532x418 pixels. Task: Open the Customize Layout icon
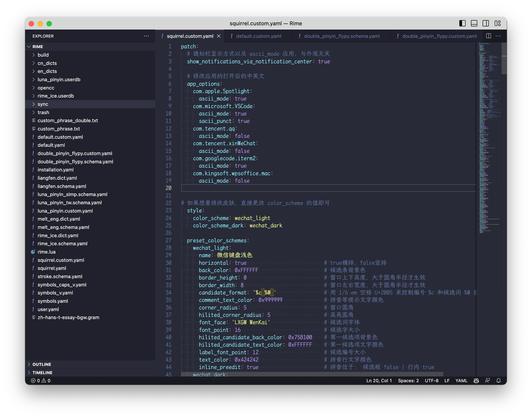(498, 23)
